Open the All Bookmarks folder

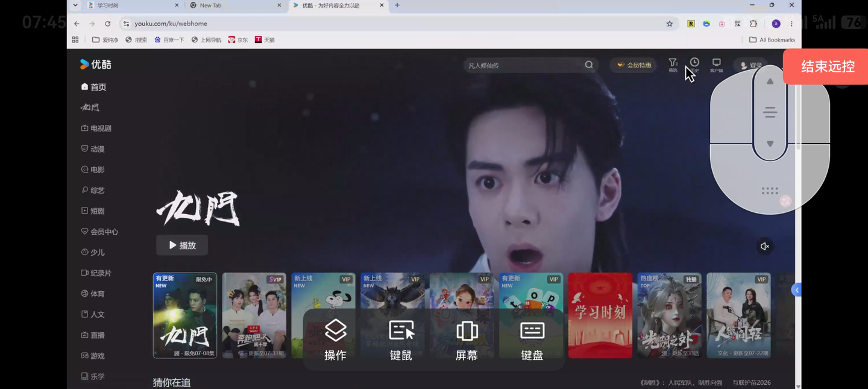tap(772, 40)
